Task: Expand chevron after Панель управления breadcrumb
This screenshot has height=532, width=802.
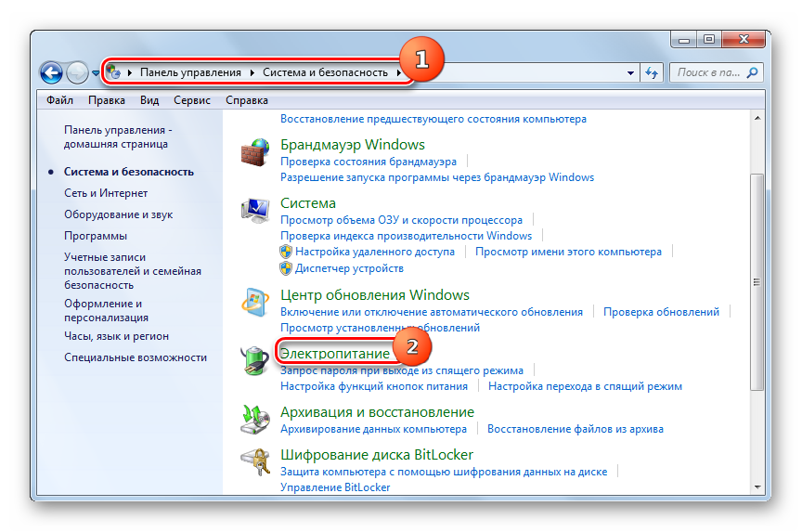Action: (x=252, y=72)
